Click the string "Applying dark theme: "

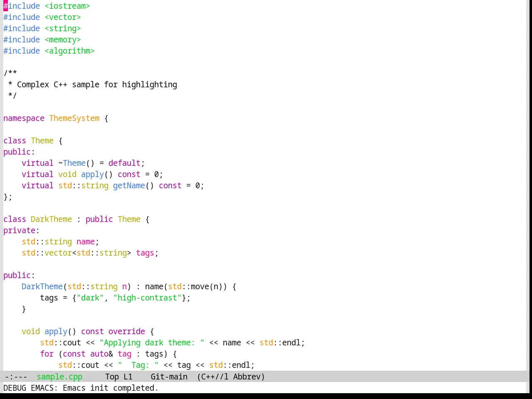152,342
